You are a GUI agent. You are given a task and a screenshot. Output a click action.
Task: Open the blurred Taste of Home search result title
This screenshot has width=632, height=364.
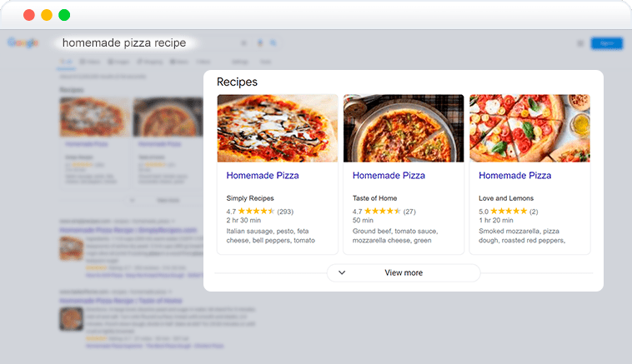pos(121,301)
